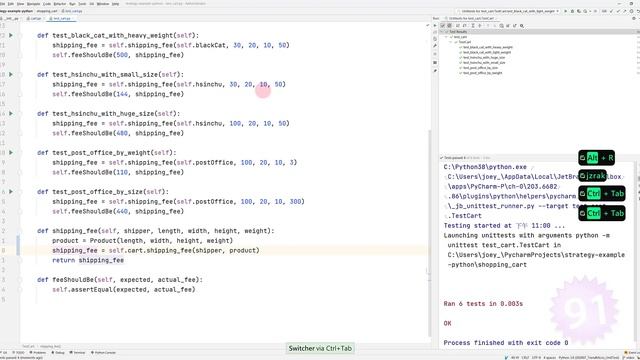The height and width of the screenshot is (360, 640).
Task: Select test_hsinchu_with_huge_size in the results
Action: (x=484, y=58)
